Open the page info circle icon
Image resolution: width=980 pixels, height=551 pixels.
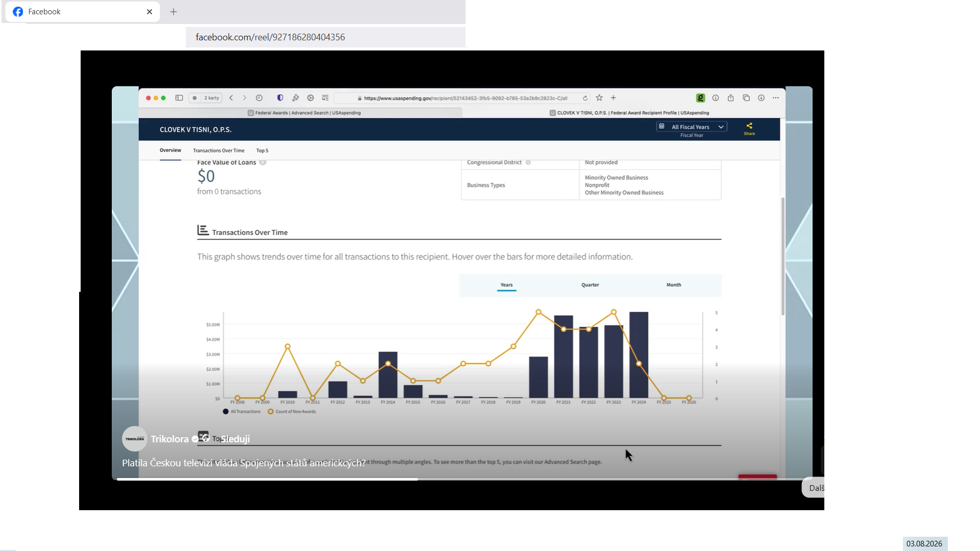(x=716, y=98)
